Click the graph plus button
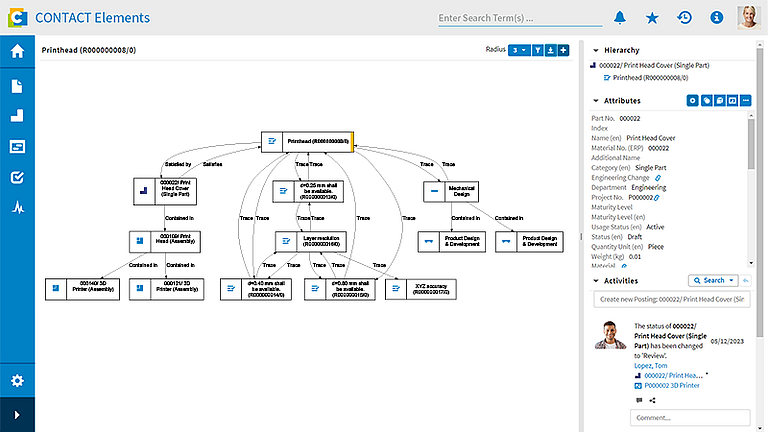This screenshot has height=432, width=768. [x=563, y=50]
